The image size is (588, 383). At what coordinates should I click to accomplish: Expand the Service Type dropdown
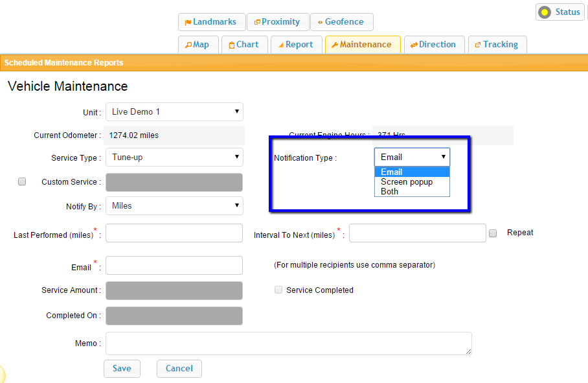click(x=174, y=157)
